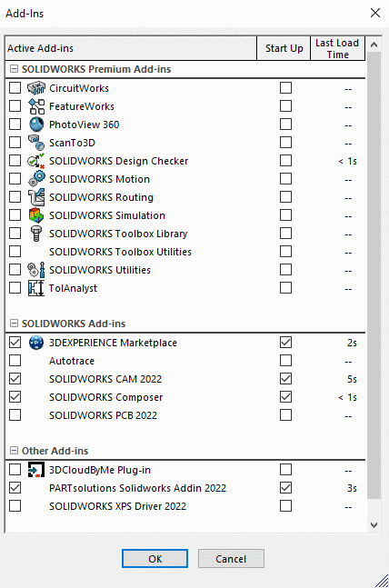Uncheck PARTsolutions Solidworks Addin Start Up box

pos(285,488)
